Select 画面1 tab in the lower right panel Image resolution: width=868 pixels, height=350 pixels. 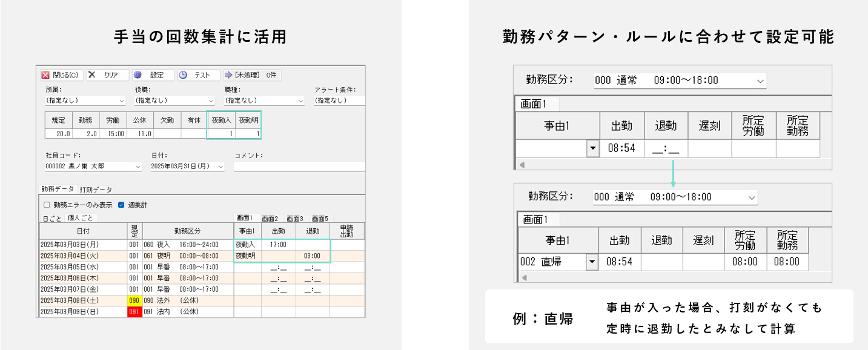(x=538, y=220)
